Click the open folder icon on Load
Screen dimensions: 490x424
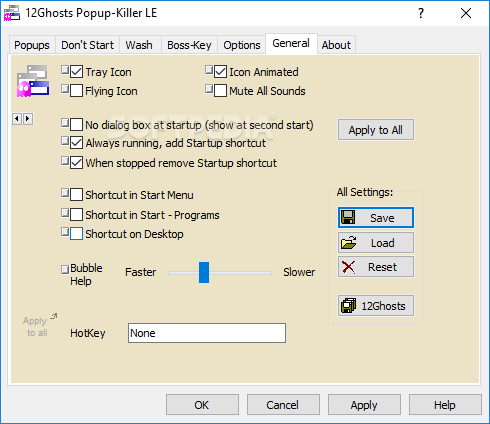point(348,243)
